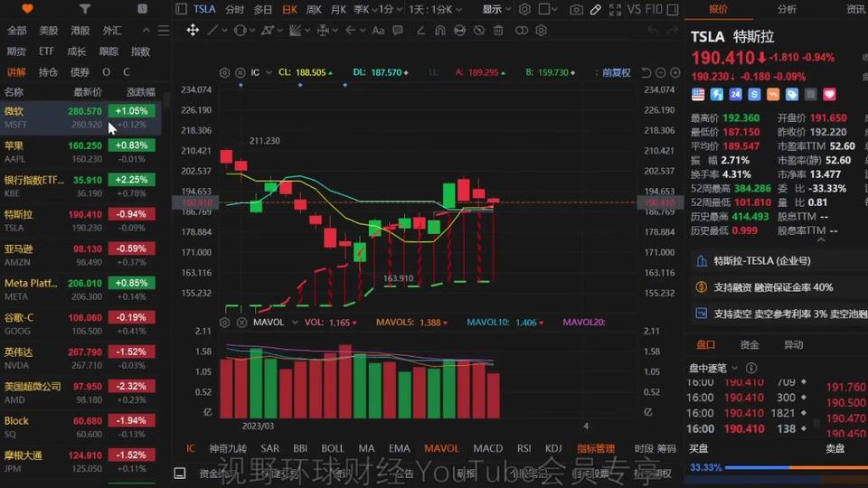Open chart settings gear in top toolbar
The width and height of the screenshot is (868, 488).
point(524,9)
